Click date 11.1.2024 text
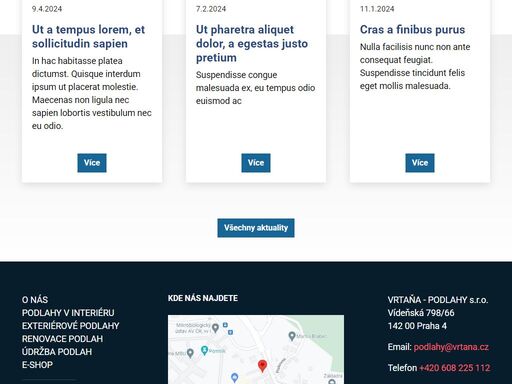Screen dimensions: 512x384 click(x=377, y=9)
